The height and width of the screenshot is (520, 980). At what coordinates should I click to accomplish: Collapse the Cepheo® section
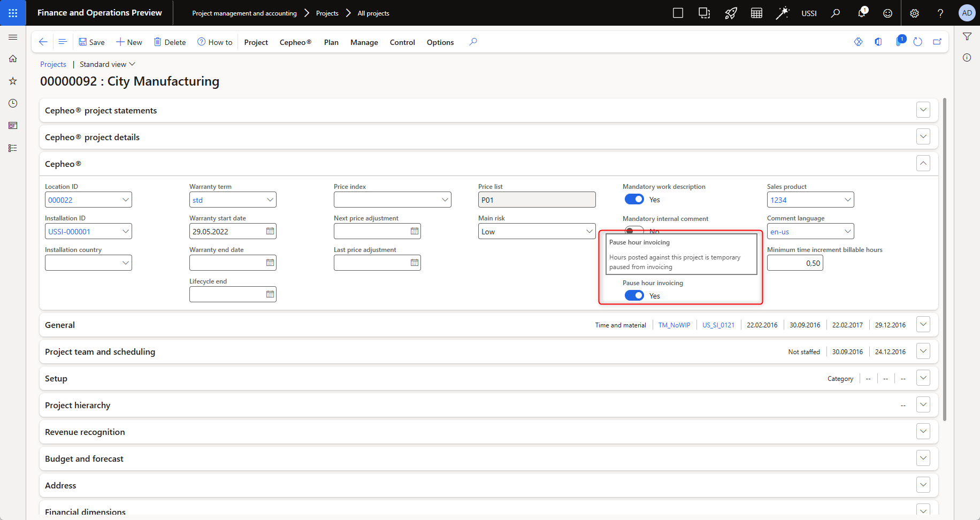(923, 164)
